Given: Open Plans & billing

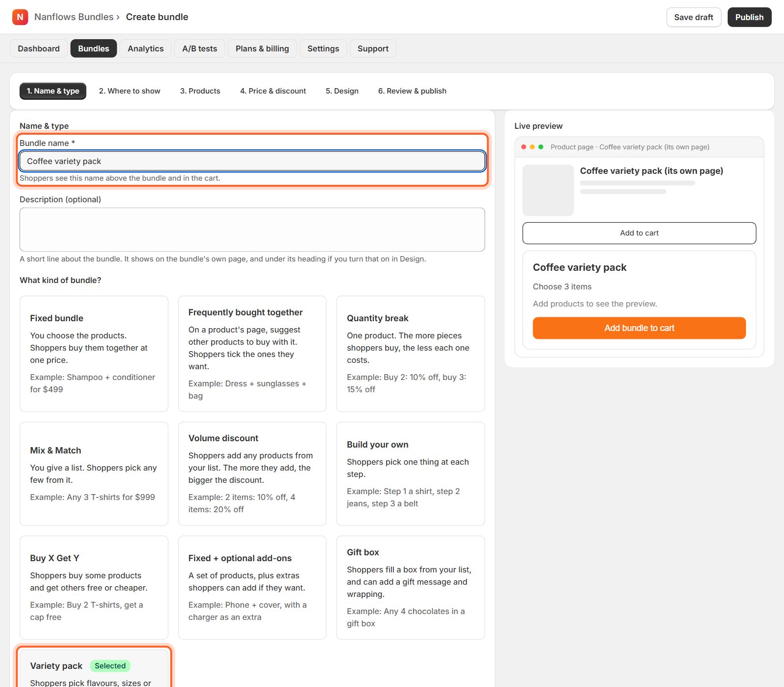Looking at the screenshot, I should coord(262,48).
